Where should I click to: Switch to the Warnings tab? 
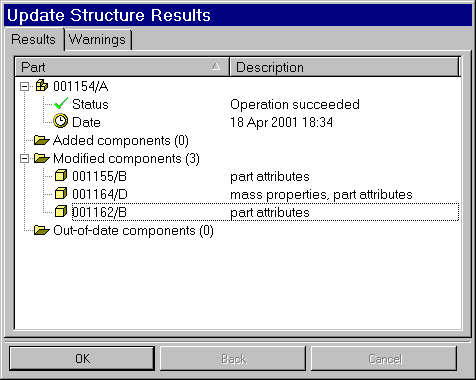point(97,40)
